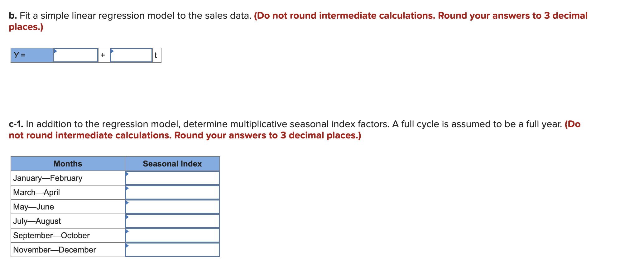
Task: Click the May—June Seasonal Index field
Action: click(173, 206)
